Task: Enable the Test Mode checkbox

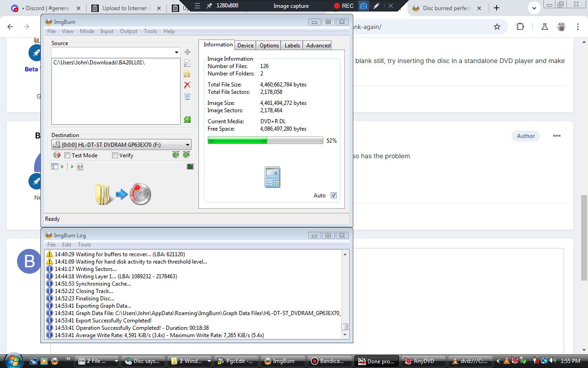Action: pyautogui.click(x=68, y=155)
